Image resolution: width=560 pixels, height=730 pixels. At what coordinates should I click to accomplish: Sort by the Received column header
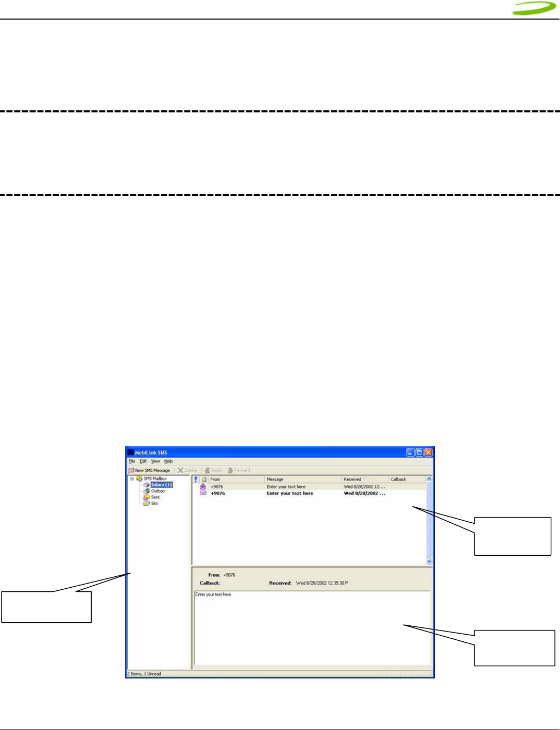(x=365, y=479)
